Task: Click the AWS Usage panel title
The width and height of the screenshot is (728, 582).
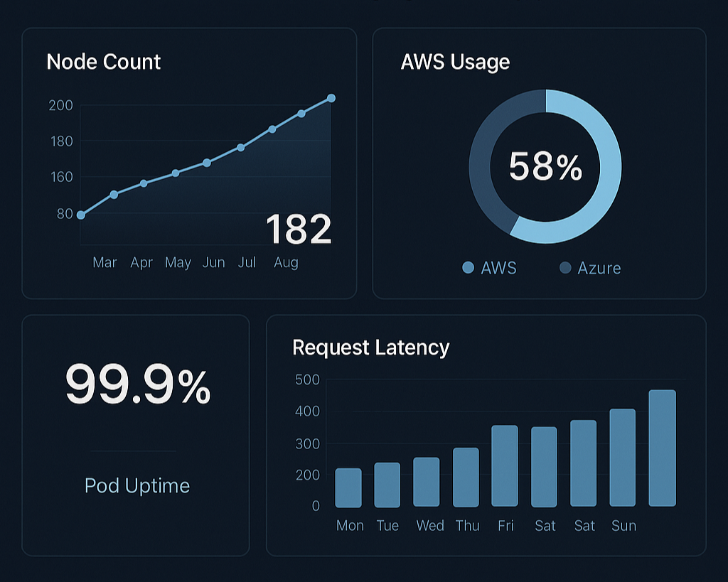Action: [x=455, y=62]
